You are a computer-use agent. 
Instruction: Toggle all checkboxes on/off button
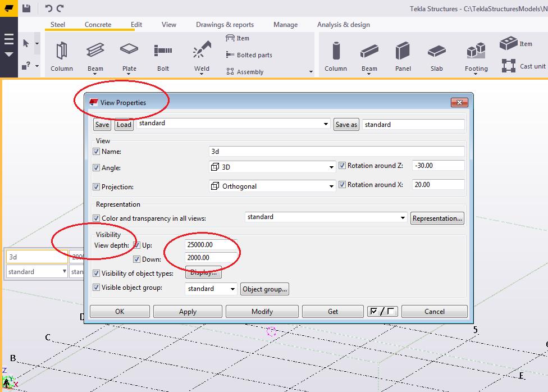[x=382, y=311]
